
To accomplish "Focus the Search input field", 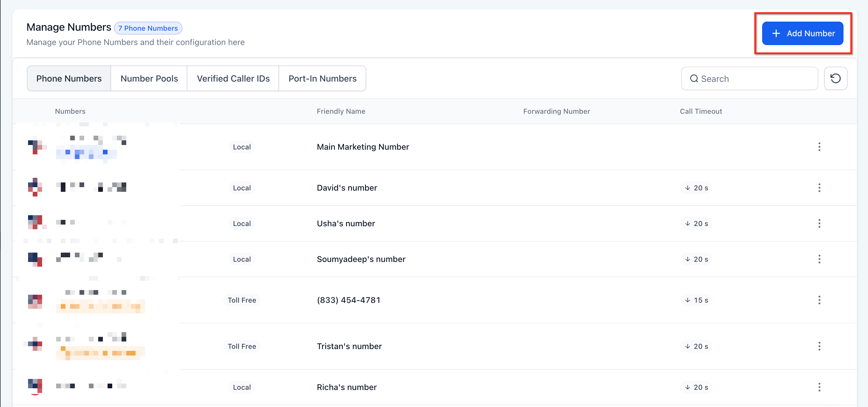I will [x=749, y=79].
